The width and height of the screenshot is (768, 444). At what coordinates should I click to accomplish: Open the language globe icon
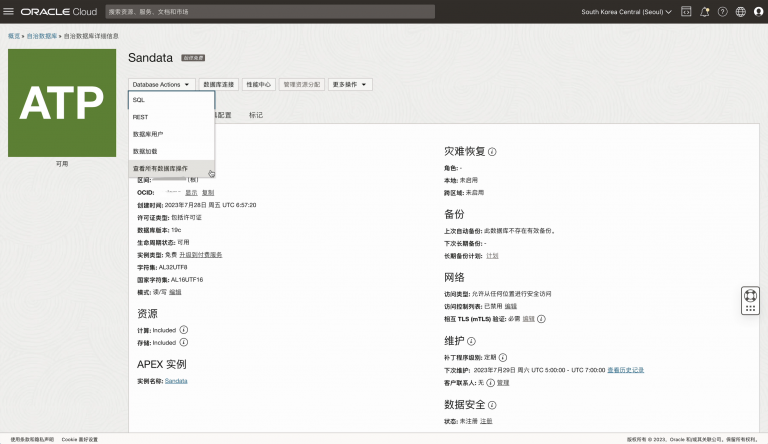[741, 12]
